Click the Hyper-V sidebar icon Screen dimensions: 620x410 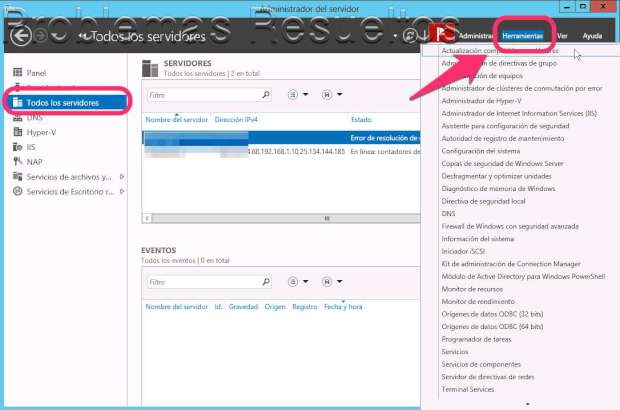(x=17, y=132)
